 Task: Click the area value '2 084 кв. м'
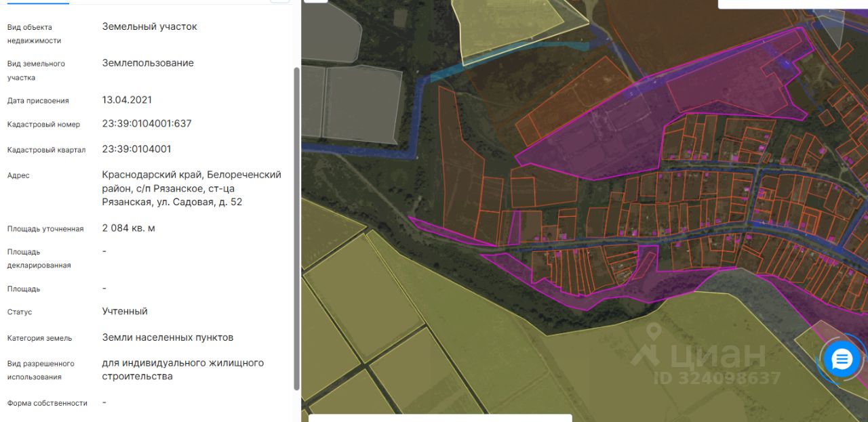[x=129, y=228]
